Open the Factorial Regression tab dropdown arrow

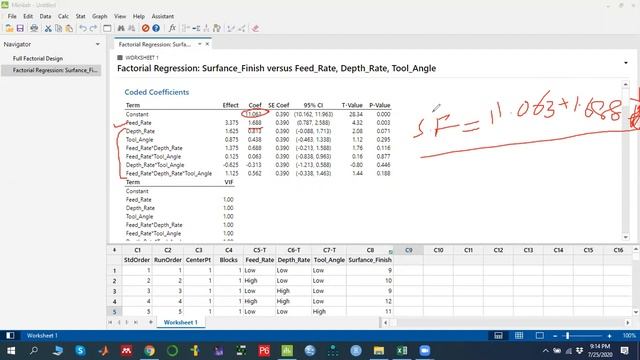(200, 44)
